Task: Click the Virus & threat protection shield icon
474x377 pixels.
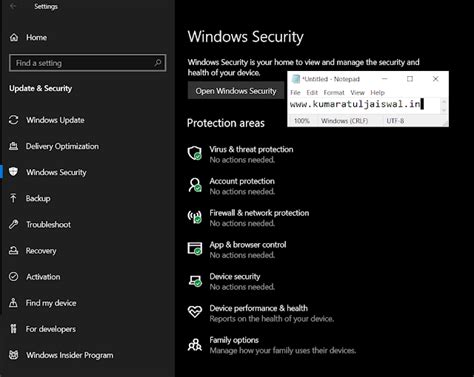Action: pyautogui.click(x=195, y=153)
